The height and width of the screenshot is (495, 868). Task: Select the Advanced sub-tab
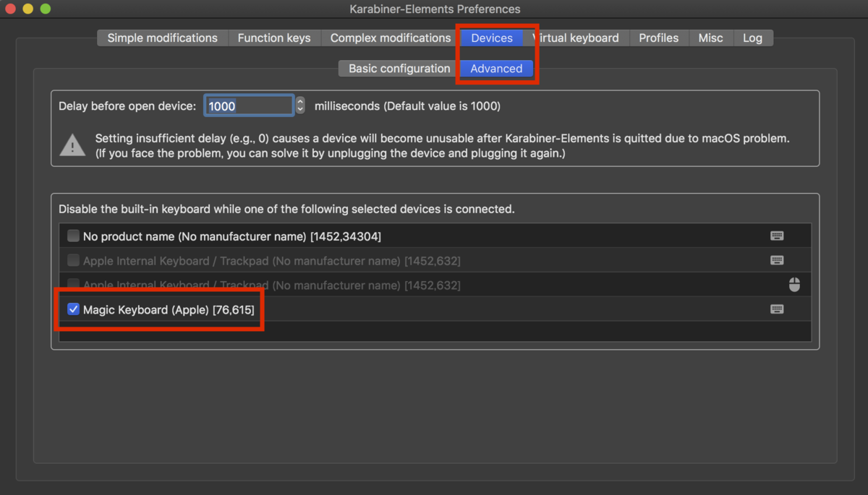[x=496, y=69]
